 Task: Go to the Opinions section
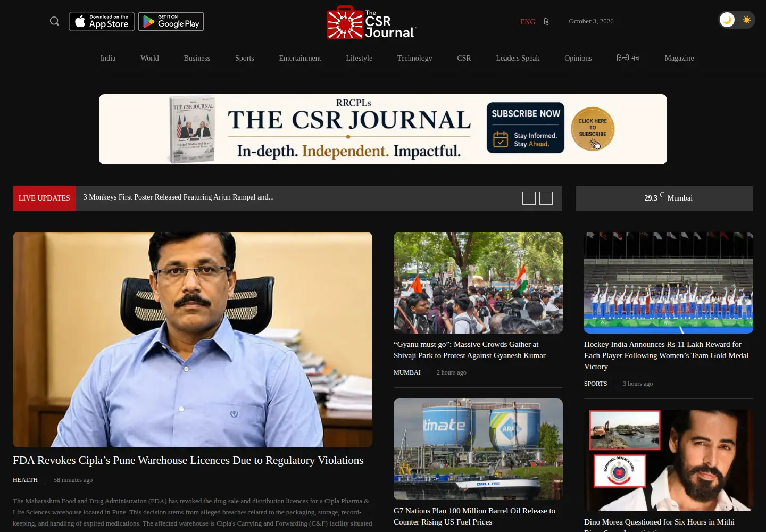tap(578, 58)
